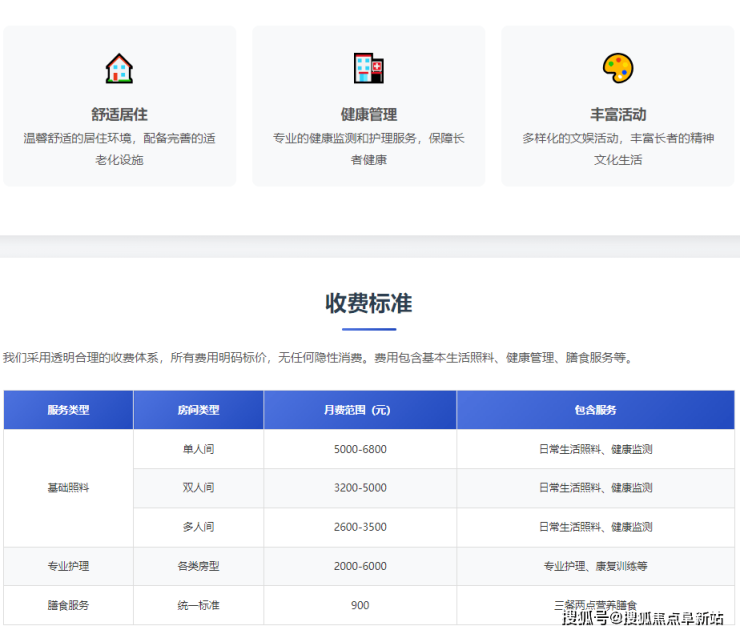Click the 服务类型 column header
The image size is (740, 634).
[x=68, y=410]
